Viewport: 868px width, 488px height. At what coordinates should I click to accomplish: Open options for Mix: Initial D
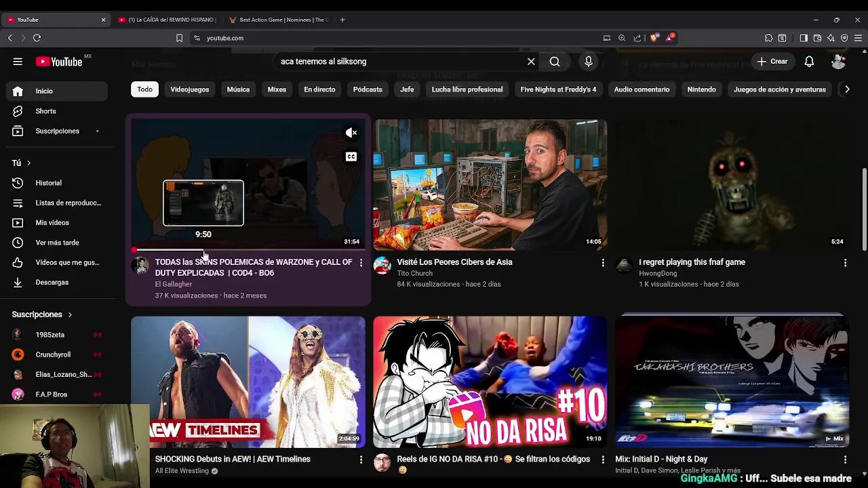point(845,460)
